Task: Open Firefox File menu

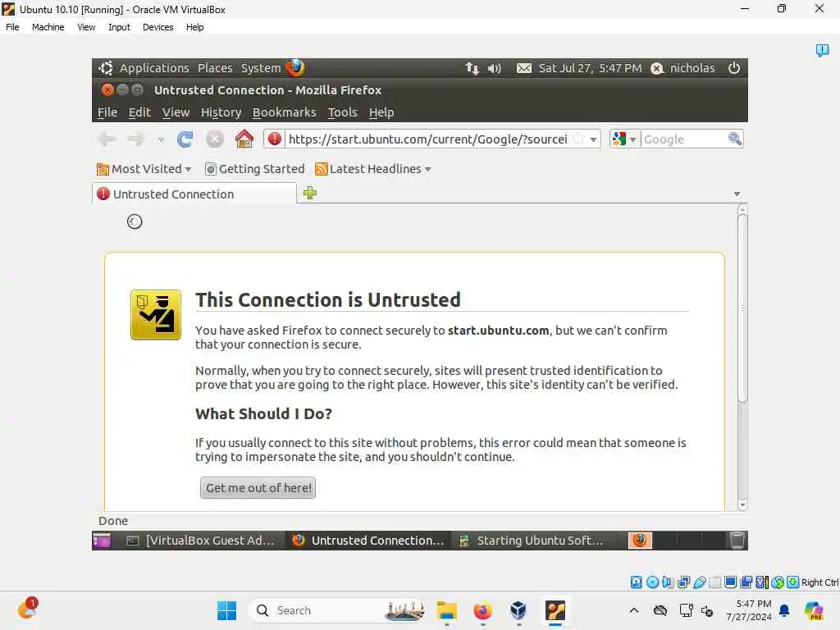Action: (107, 112)
